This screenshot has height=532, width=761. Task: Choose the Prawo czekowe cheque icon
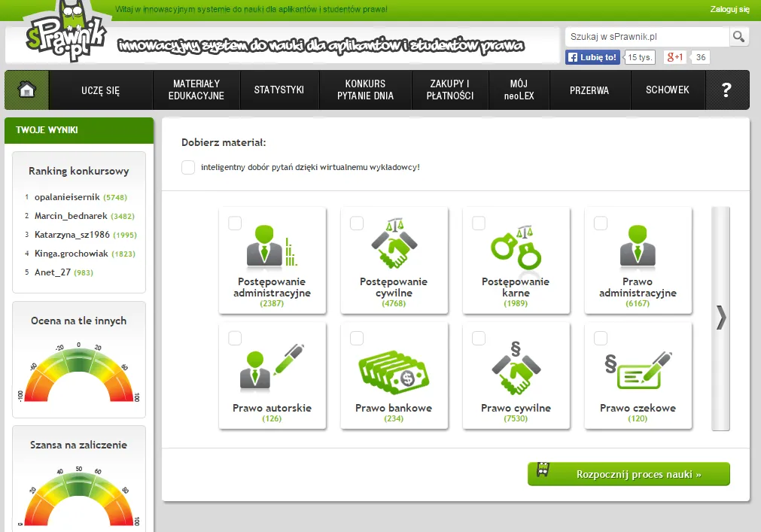click(x=638, y=370)
